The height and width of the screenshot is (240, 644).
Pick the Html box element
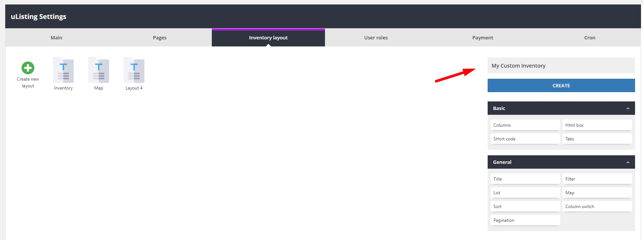[x=597, y=125]
